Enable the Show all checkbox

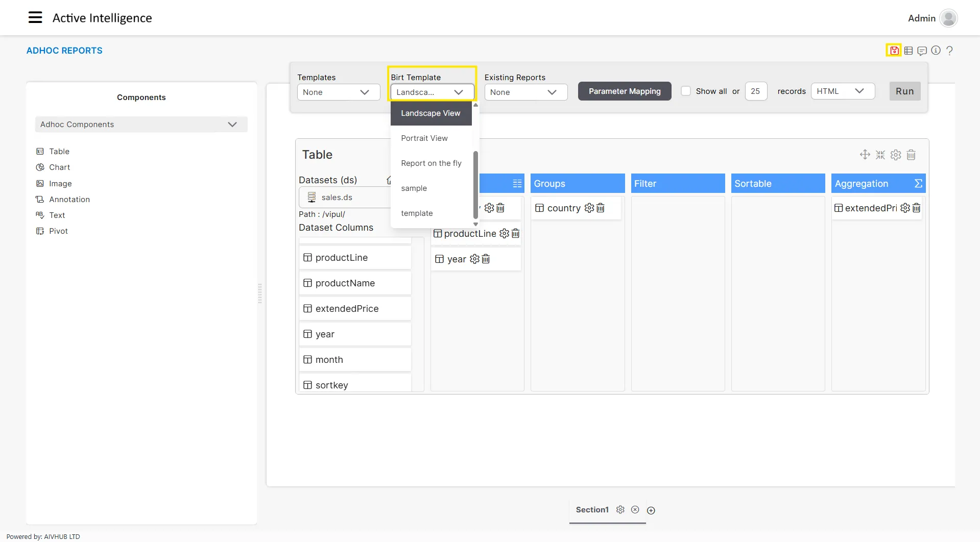tap(686, 91)
